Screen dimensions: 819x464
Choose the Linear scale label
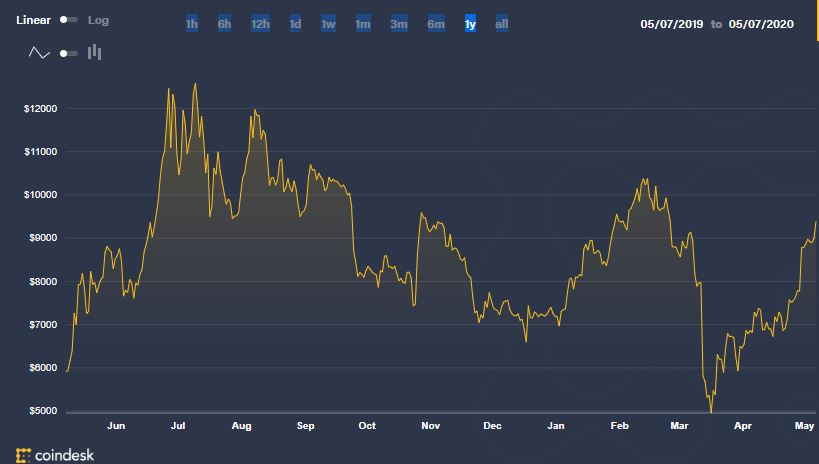tap(34, 20)
